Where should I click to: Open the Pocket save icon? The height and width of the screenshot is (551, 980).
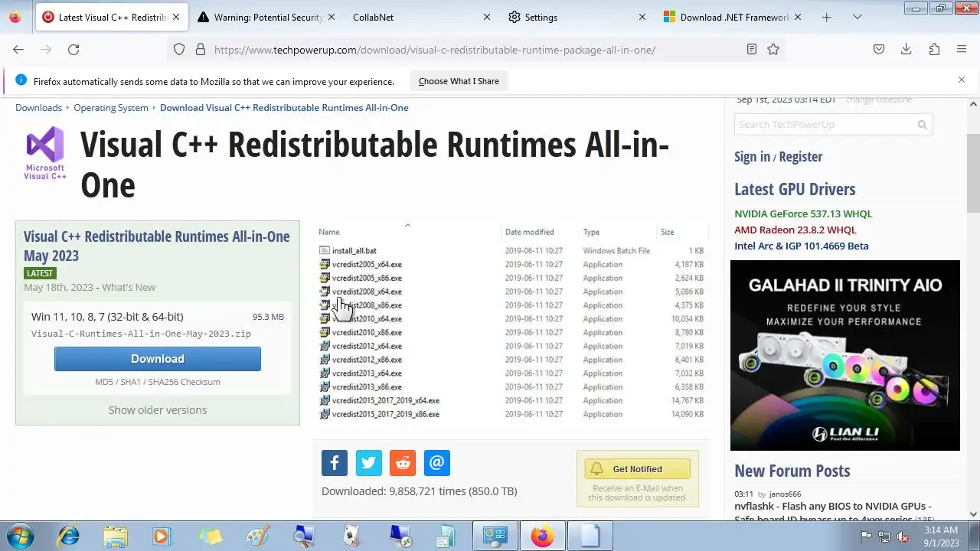(x=879, y=49)
